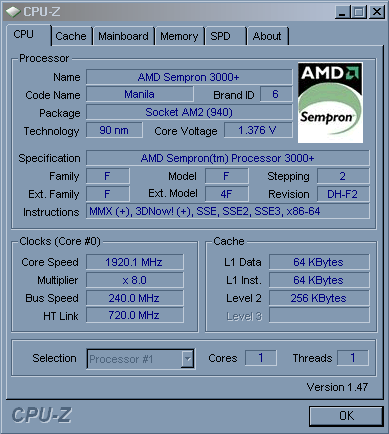Minimize the CPU-Z window
Image resolution: width=389 pixels, height=434 pixels.
pyautogui.click(x=343, y=12)
